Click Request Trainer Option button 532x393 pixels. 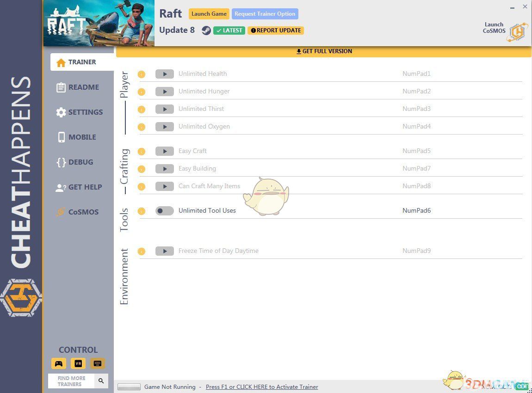265,14
